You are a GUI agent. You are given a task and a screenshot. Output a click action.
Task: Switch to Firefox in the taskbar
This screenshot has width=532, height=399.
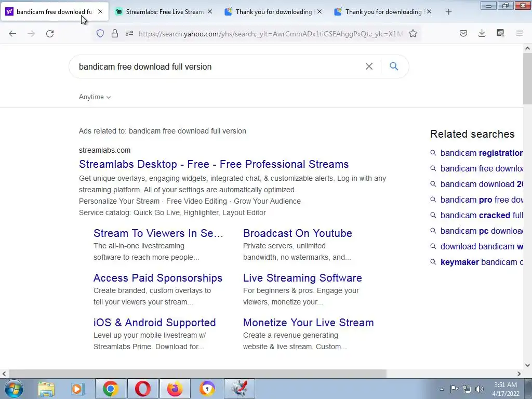click(175, 389)
